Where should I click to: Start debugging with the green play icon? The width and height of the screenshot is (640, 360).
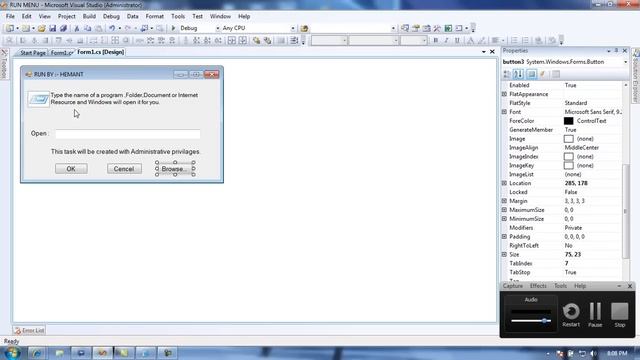(173, 28)
